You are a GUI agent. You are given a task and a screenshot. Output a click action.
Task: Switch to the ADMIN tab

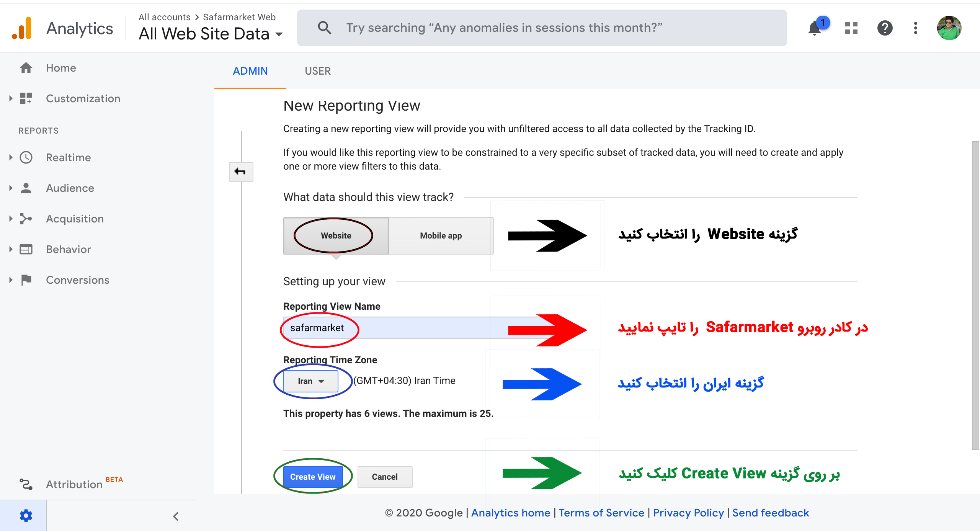(x=250, y=70)
